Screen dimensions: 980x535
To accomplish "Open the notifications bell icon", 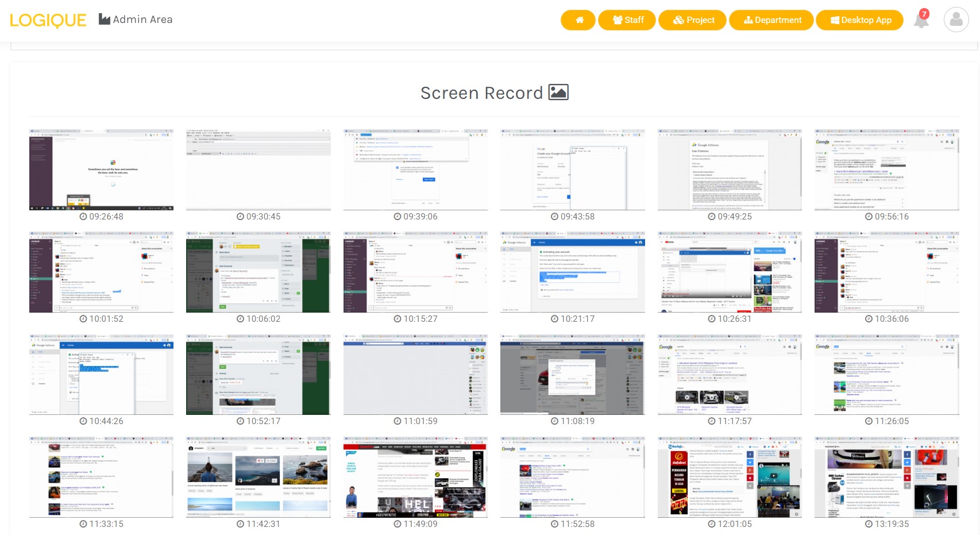I will tap(921, 22).
